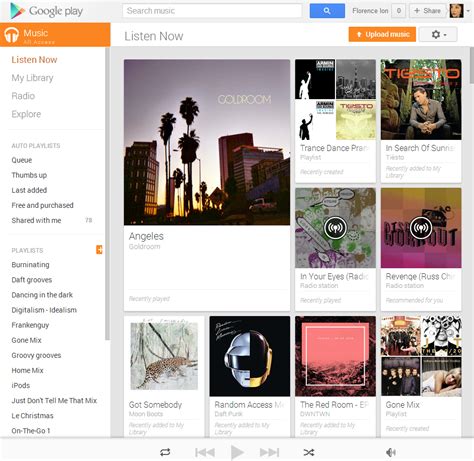Viewport: 474px width, 461px height.
Task: Open the account menu arrow beside avatar
Action: [x=468, y=11]
